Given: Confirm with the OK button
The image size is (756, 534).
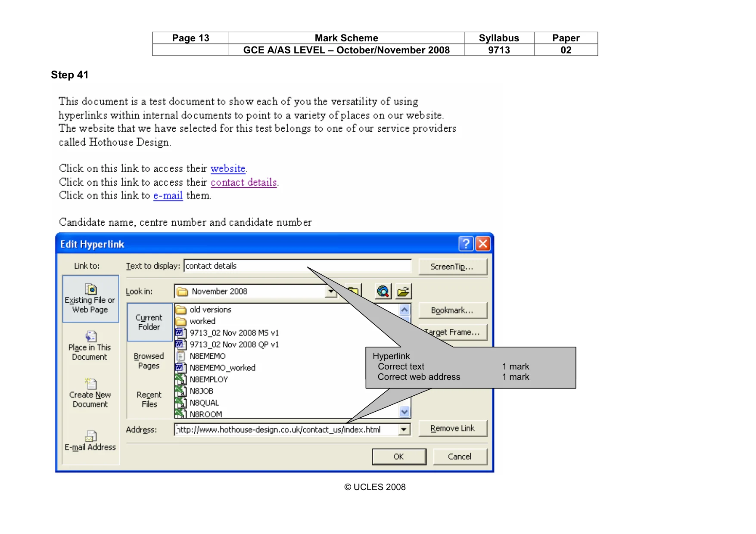Looking at the screenshot, I should coord(399,456).
